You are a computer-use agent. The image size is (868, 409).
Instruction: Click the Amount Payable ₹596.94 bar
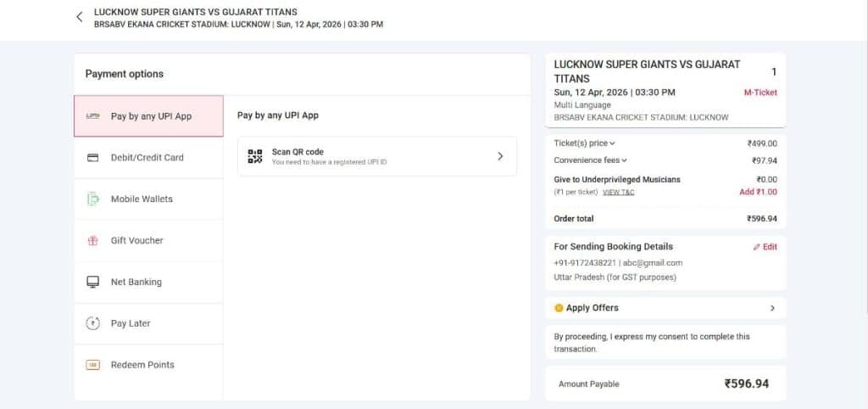click(665, 384)
